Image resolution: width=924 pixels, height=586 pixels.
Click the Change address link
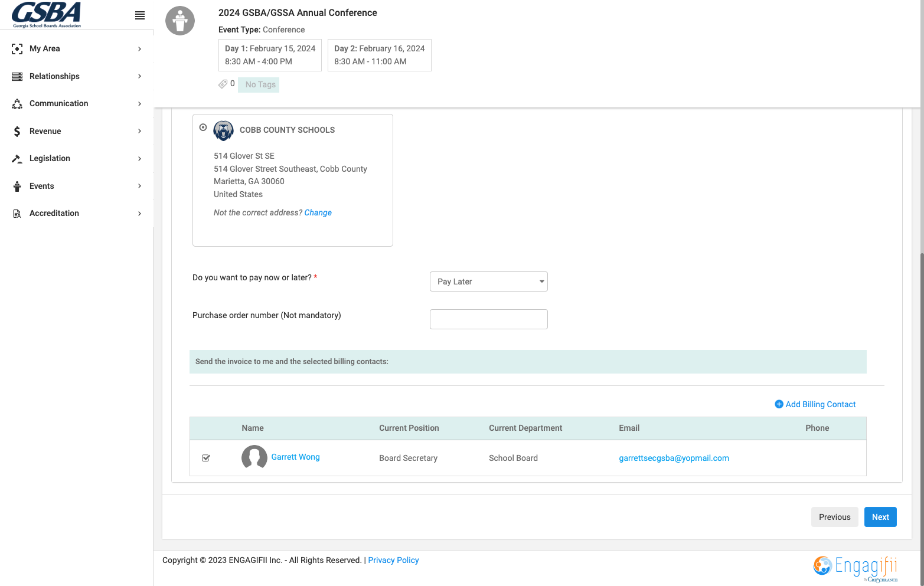coord(318,213)
